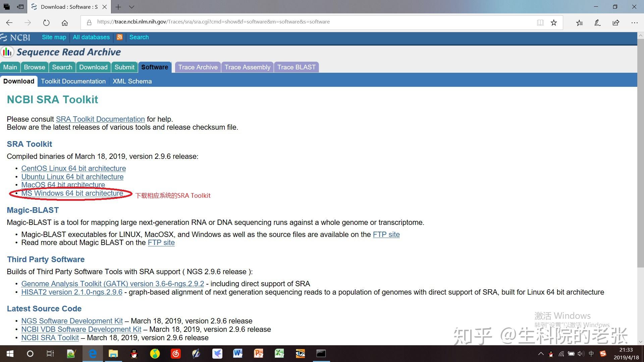Expand hidden icons in the system tray

tap(541, 354)
